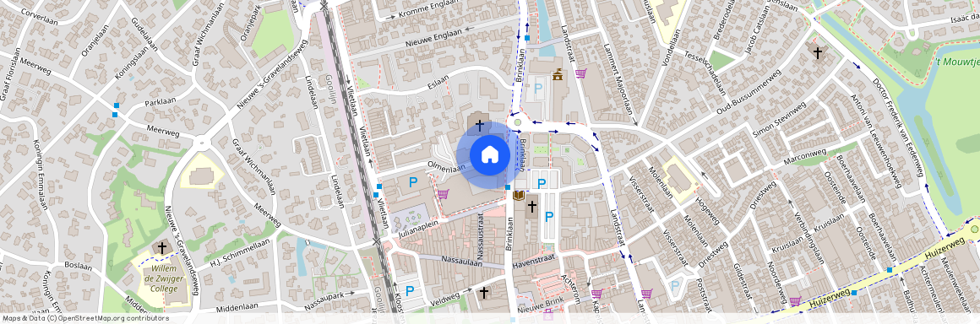Click the railway crossing X near Julianaplein

tap(376, 241)
